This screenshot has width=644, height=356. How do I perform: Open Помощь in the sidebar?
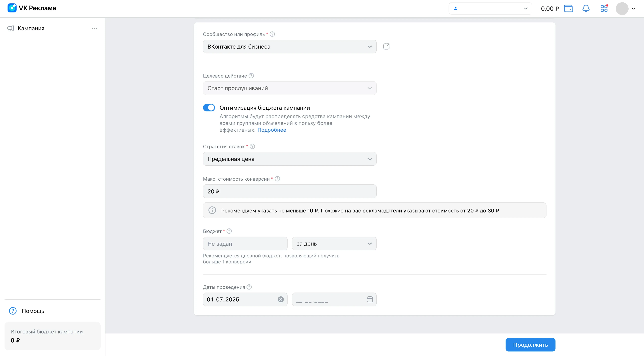(x=33, y=311)
